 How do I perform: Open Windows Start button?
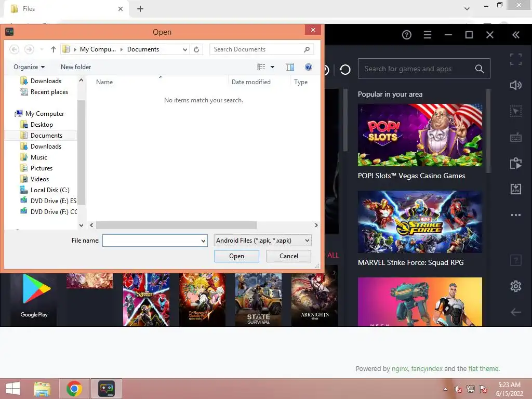tap(13, 389)
